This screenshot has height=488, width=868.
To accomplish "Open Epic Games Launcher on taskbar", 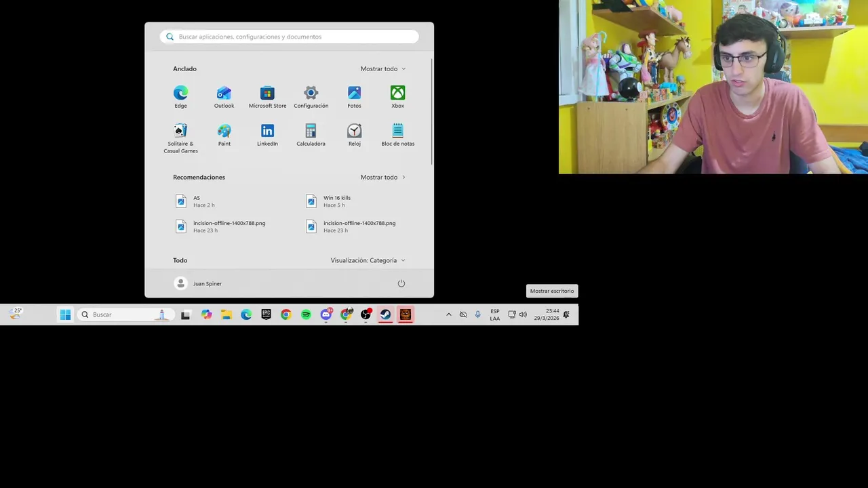I will (x=266, y=314).
